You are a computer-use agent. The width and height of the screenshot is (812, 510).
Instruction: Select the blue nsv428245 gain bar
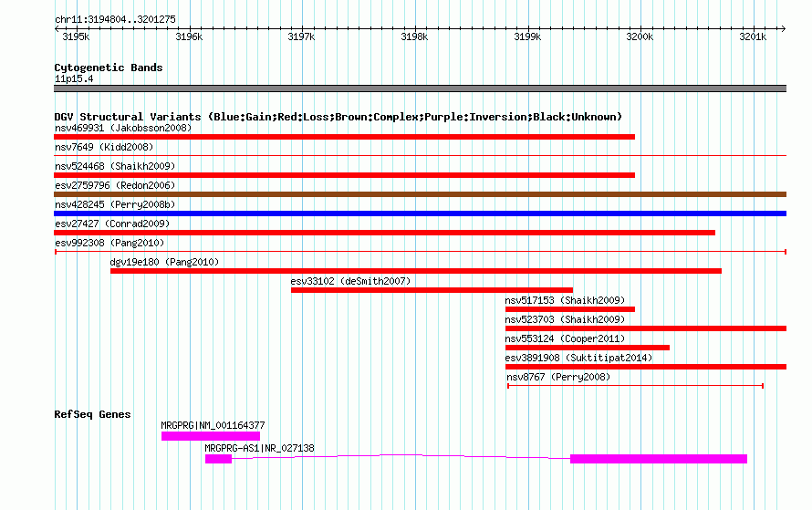tap(420, 213)
